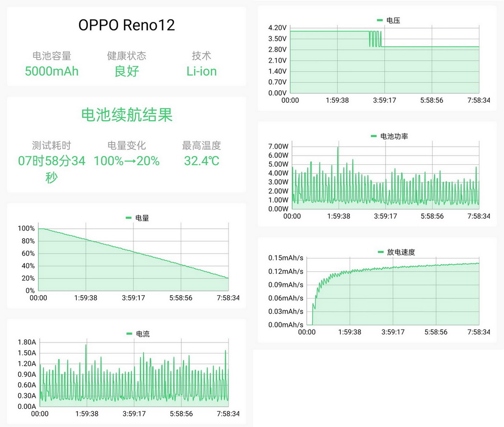Click the 20% axis label in 电量 chart

click(28, 278)
